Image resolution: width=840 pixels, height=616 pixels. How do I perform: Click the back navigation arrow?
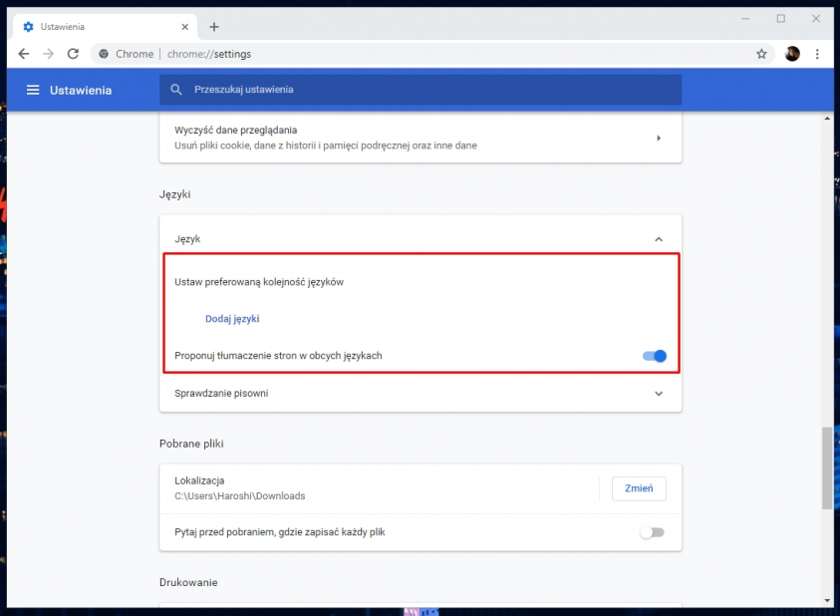tap(23, 54)
